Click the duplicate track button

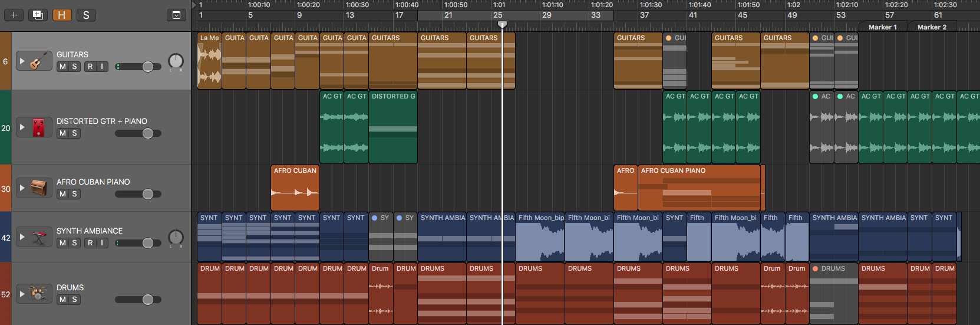tap(38, 15)
